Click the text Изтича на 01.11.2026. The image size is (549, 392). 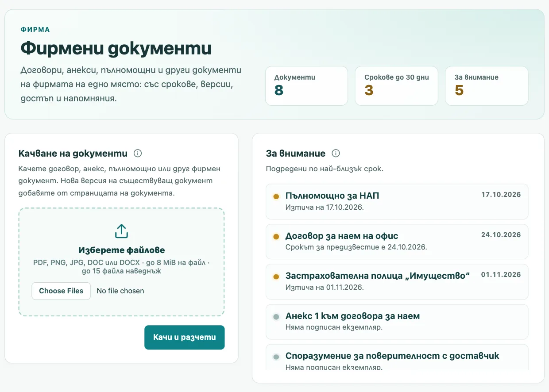tap(325, 287)
